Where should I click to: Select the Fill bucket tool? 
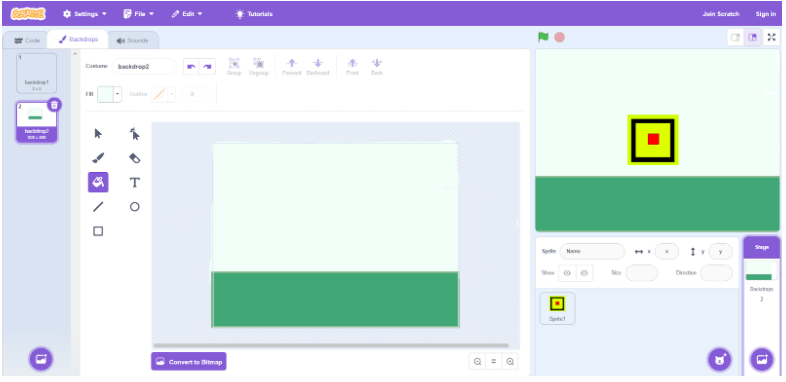point(98,182)
